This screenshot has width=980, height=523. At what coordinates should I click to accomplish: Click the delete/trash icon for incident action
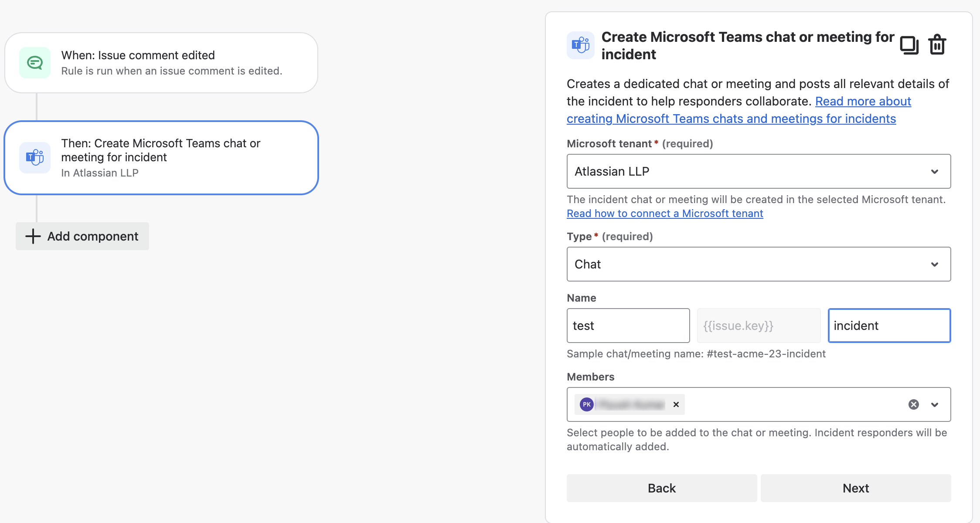[939, 45]
